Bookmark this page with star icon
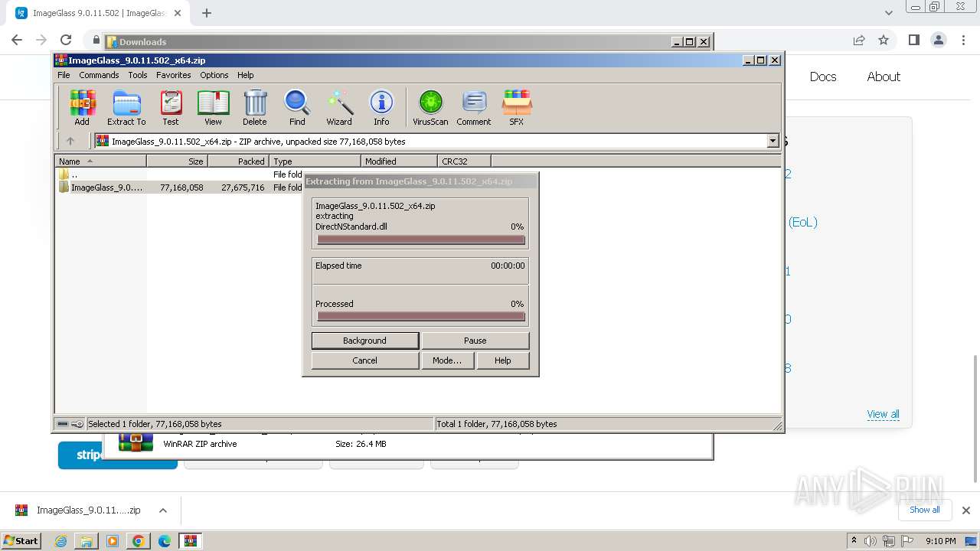Screen dimensions: 980x551 tap(884, 40)
